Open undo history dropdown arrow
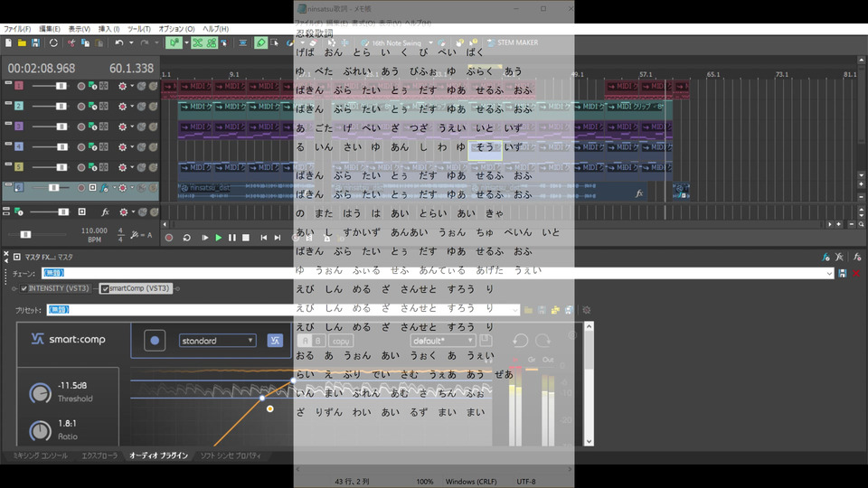 tap(131, 42)
